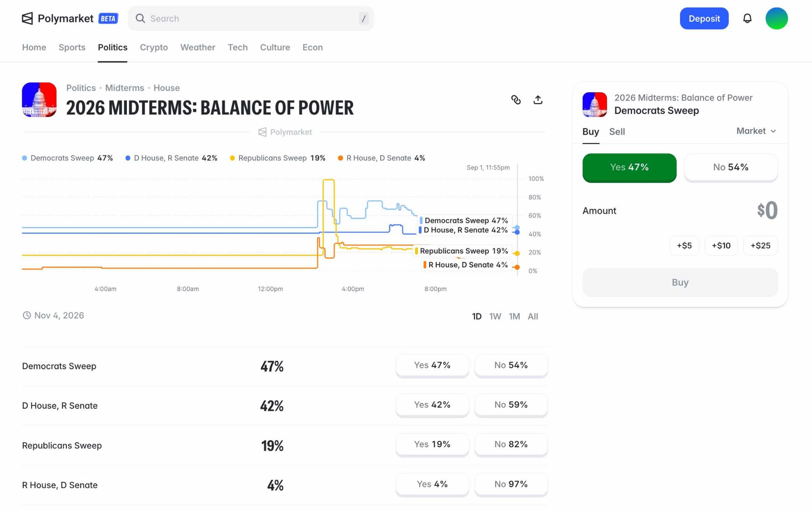Add $25 to the amount
Image resolution: width=812 pixels, height=511 pixels.
coord(760,246)
